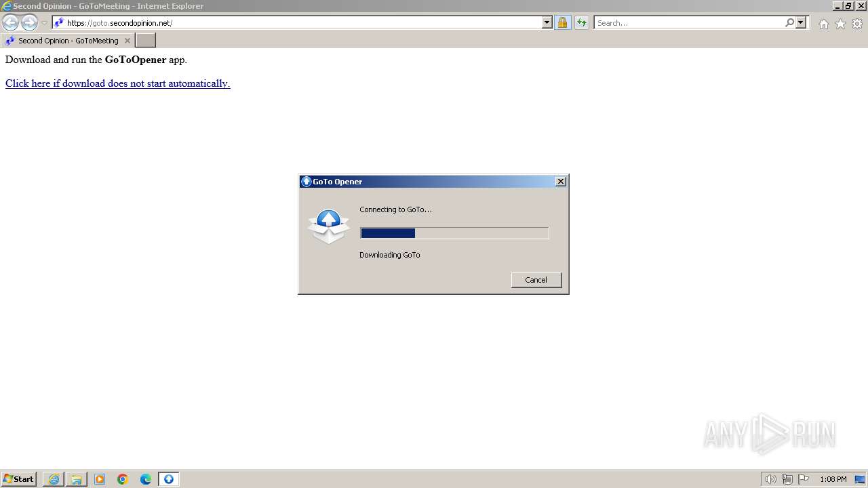The height and width of the screenshot is (488, 868).
Task: Click the "Connecting to GoTo..." status text
Action: [x=395, y=209]
